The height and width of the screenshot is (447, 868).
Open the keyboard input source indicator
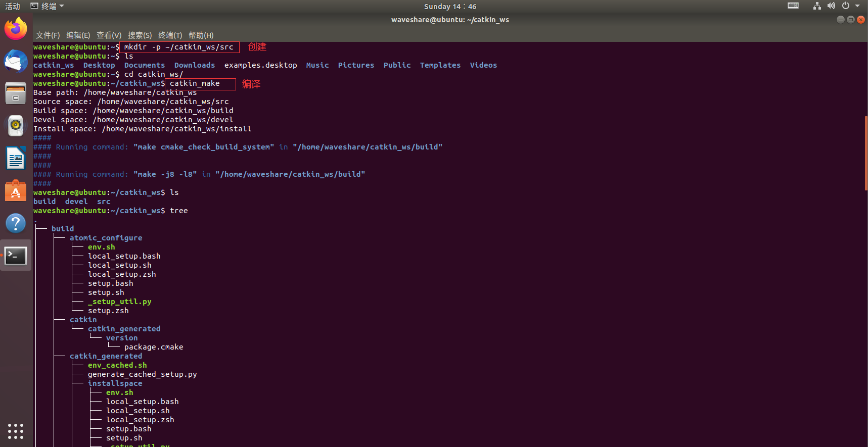pos(793,6)
